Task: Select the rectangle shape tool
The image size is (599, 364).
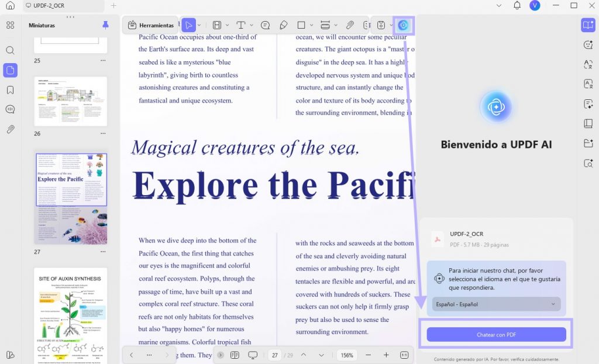Action: (x=301, y=25)
